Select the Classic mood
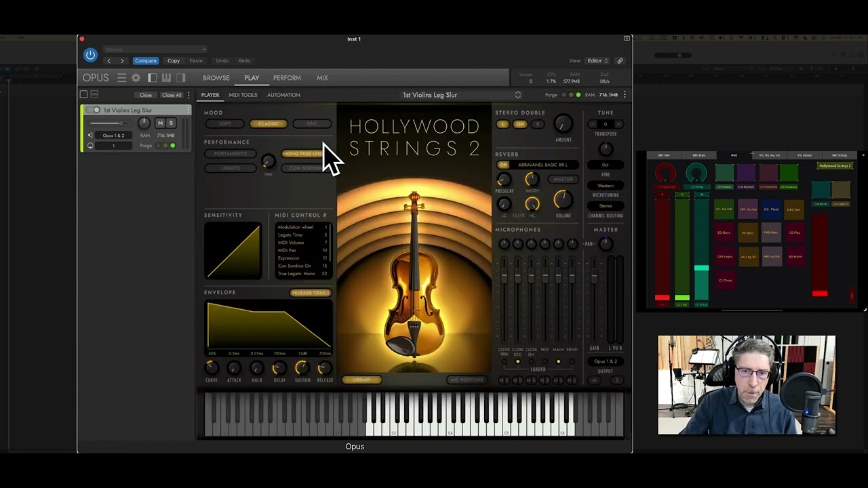 pos(269,124)
